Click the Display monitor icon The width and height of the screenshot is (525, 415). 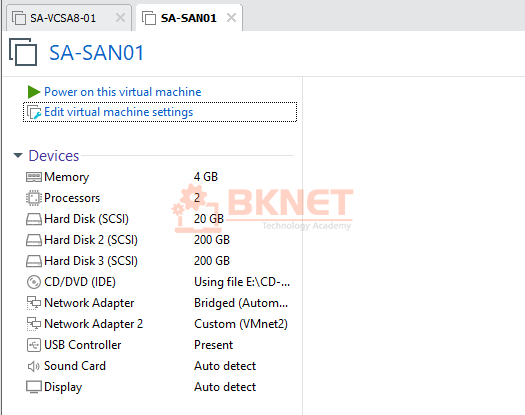(x=34, y=387)
